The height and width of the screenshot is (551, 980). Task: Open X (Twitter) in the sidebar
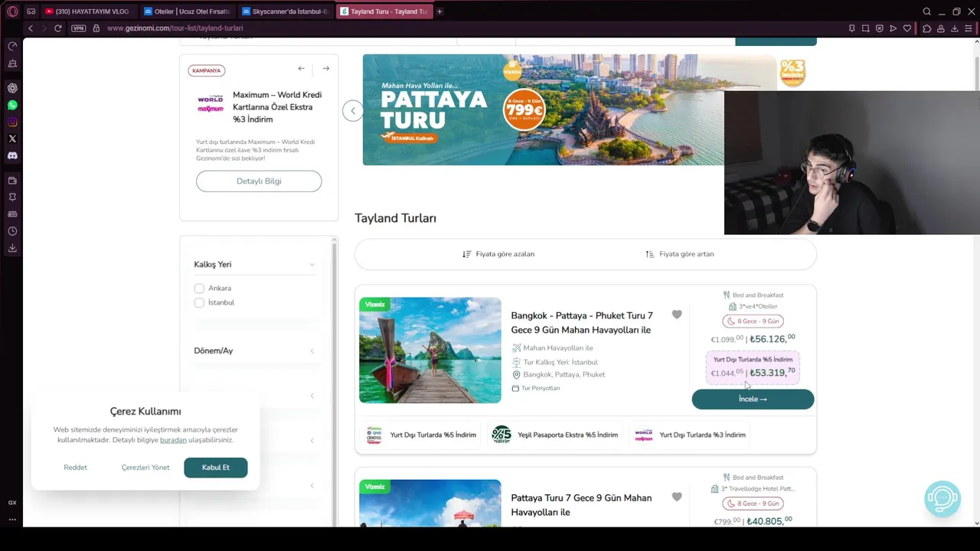click(x=12, y=139)
